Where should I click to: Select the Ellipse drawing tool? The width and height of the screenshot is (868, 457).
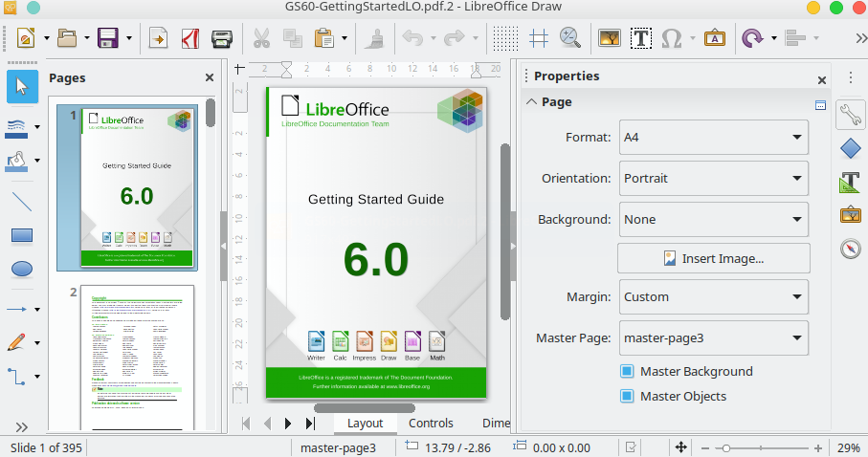[x=21, y=269]
